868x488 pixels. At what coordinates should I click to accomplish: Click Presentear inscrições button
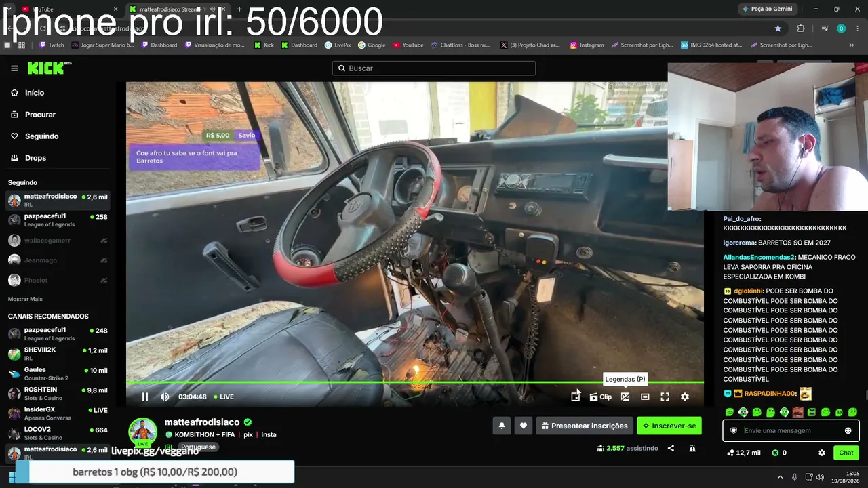[585, 426]
